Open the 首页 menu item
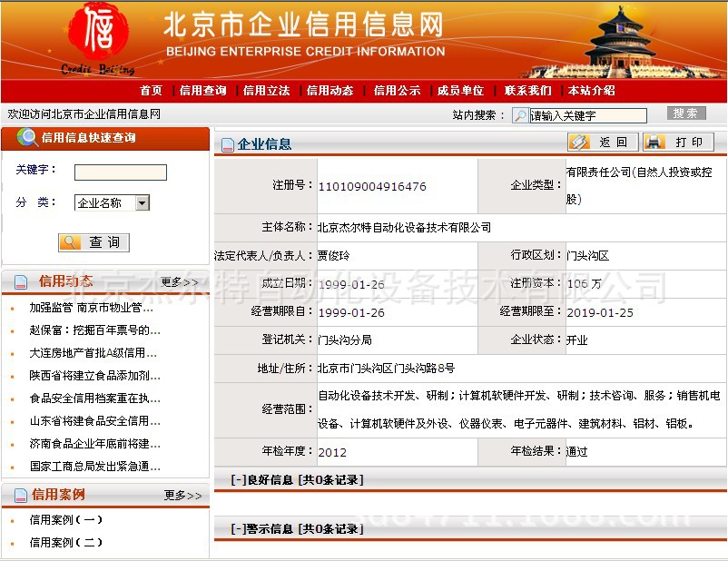 tap(151, 91)
